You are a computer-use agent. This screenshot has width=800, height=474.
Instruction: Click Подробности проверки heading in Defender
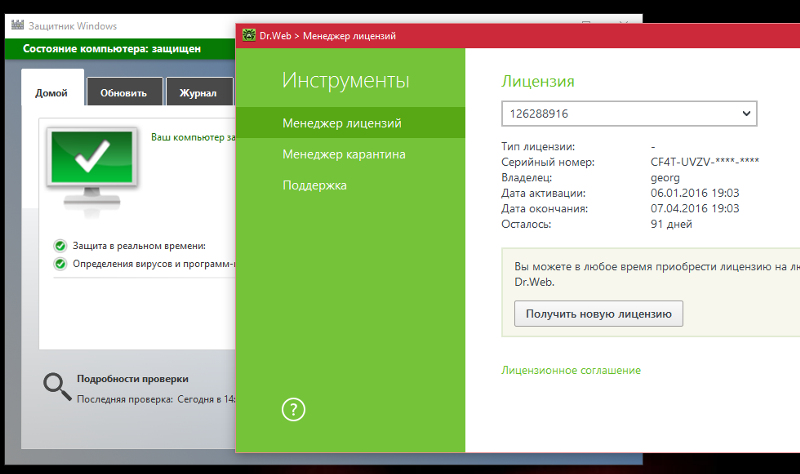click(133, 379)
